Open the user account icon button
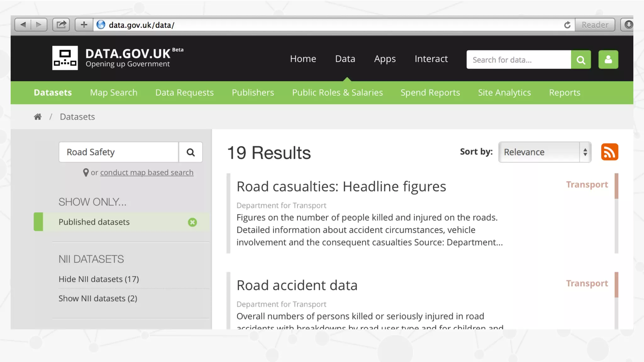 click(608, 60)
